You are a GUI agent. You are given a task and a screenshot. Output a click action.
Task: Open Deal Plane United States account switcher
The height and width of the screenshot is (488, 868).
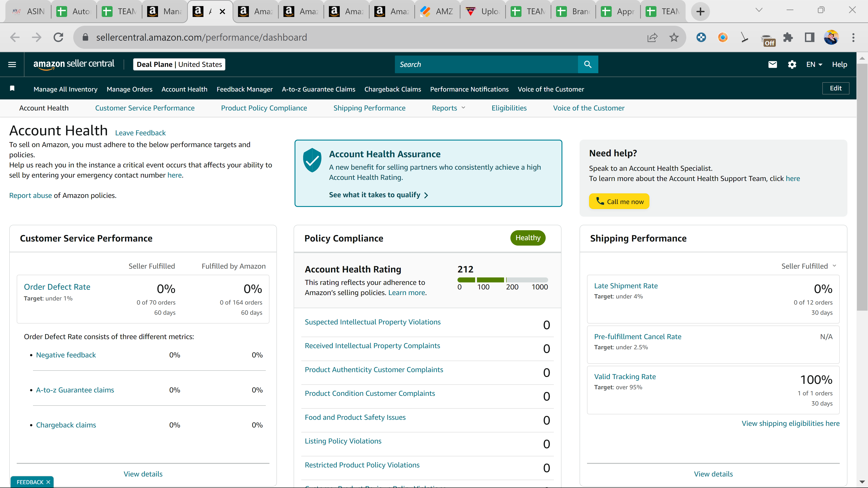[x=179, y=64]
